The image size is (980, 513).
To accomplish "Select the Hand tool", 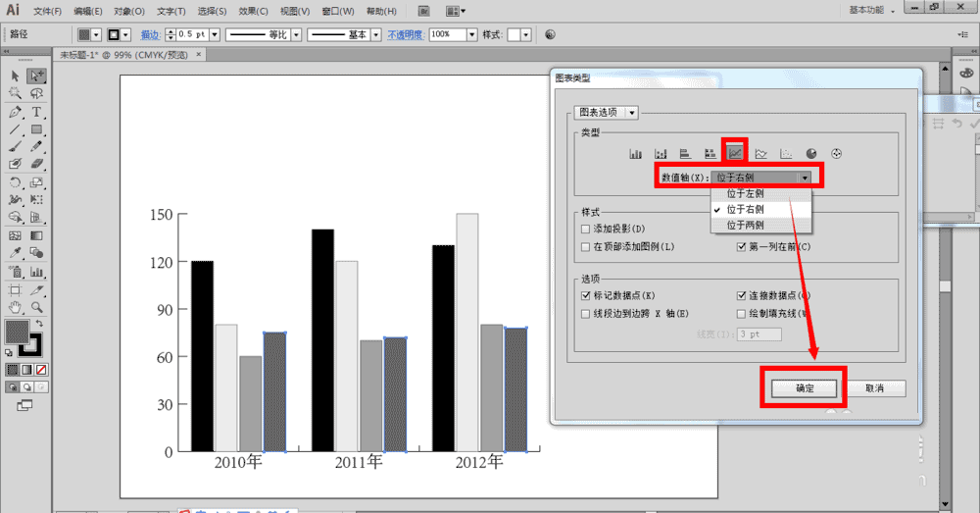I will point(15,307).
